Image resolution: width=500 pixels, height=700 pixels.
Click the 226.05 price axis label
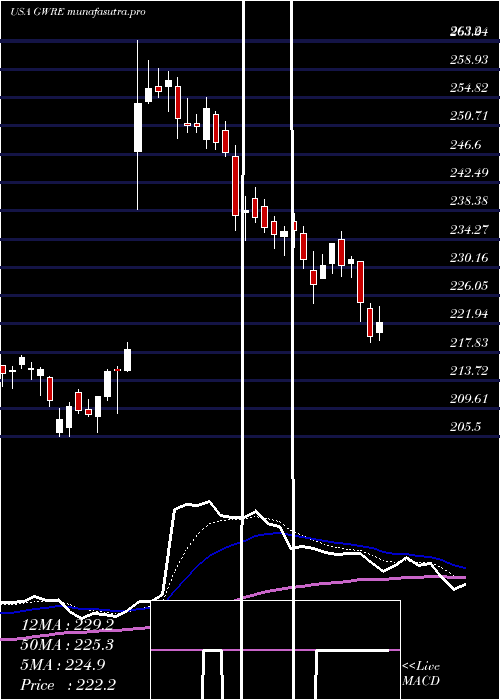pyautogui.click(x=468, y=286)
